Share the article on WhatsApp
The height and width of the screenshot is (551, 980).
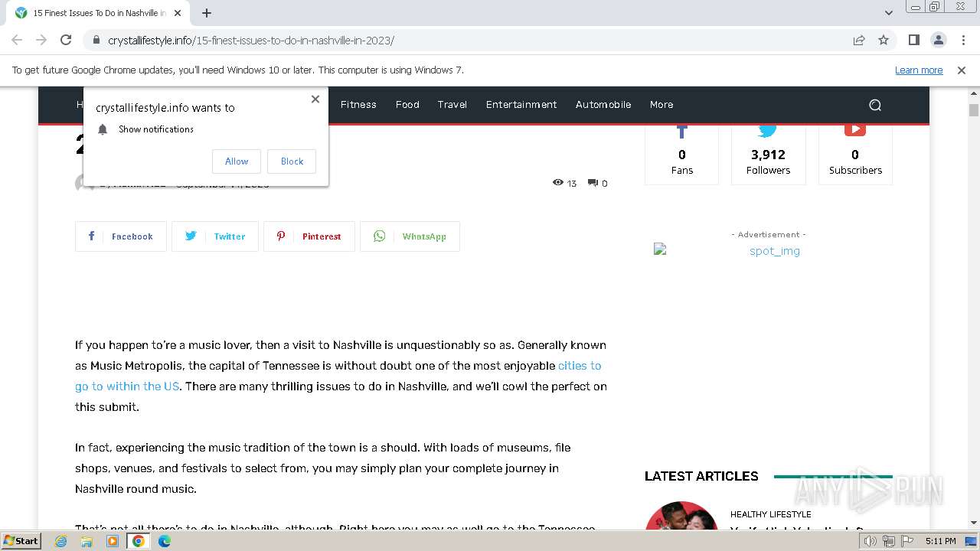click(x=410, y=236)
